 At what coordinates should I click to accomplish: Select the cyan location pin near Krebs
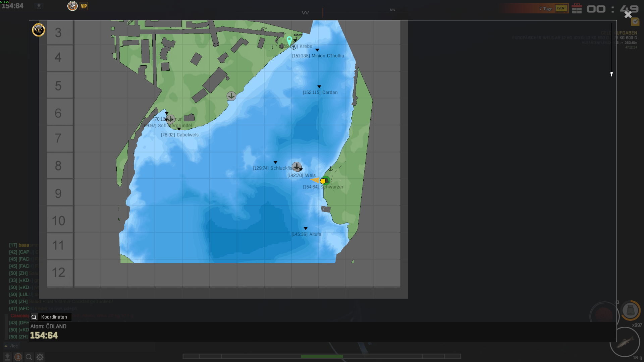point(289,41)
